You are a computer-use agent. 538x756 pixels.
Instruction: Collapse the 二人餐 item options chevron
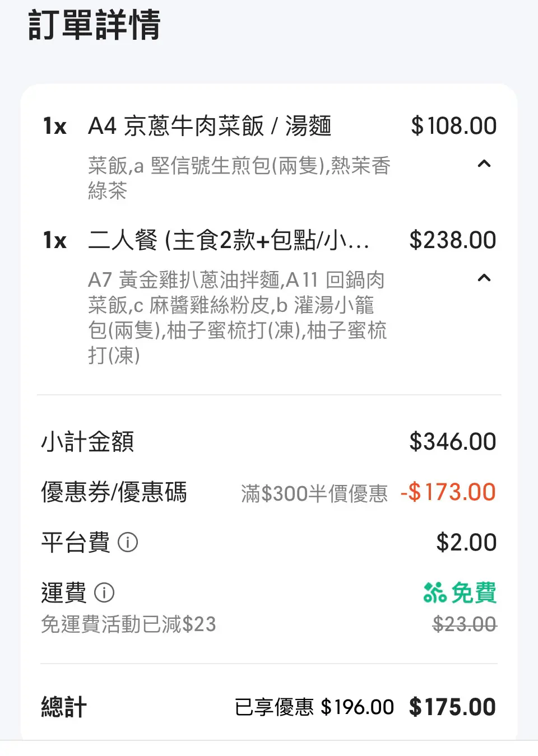(x=484, y=278)
